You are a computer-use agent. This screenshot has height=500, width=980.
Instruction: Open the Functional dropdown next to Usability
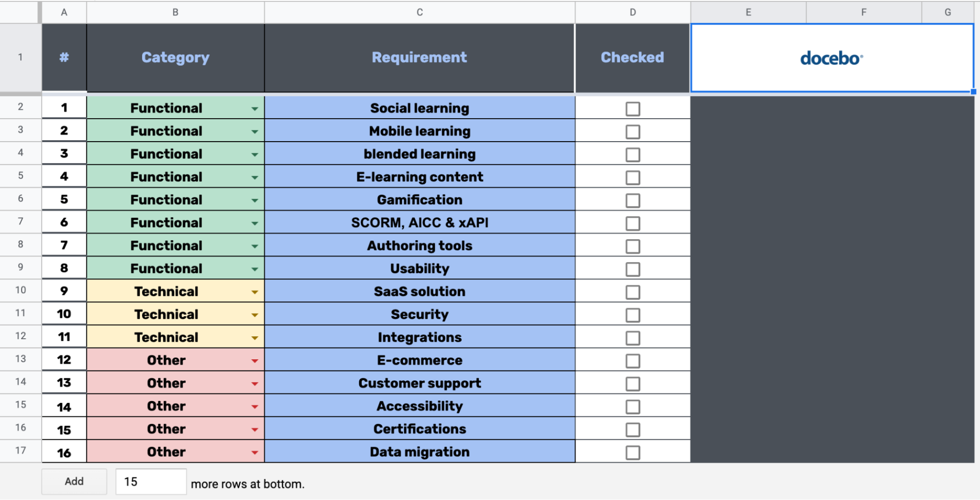254,269
